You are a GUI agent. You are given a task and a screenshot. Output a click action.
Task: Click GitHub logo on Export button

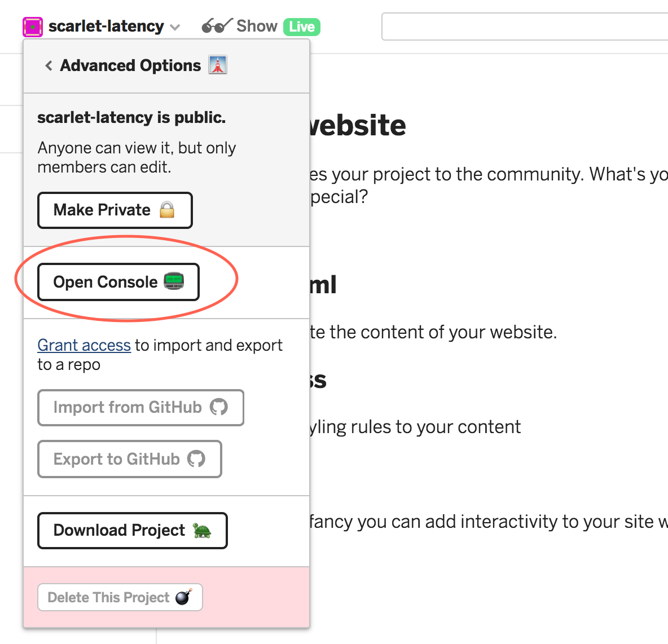[x=196, y=458]
